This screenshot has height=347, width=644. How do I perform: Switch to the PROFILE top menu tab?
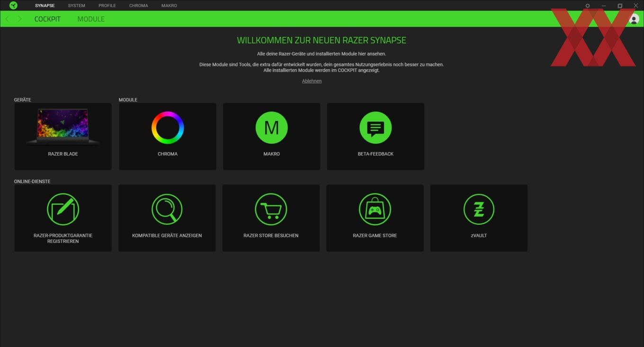click(x=107, y=6)
